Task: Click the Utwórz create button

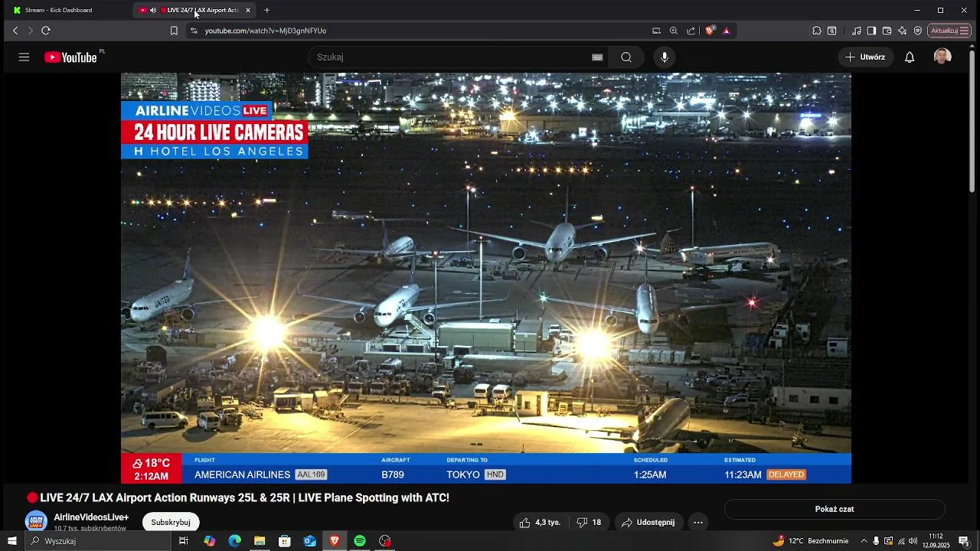Action: point(865,57)
